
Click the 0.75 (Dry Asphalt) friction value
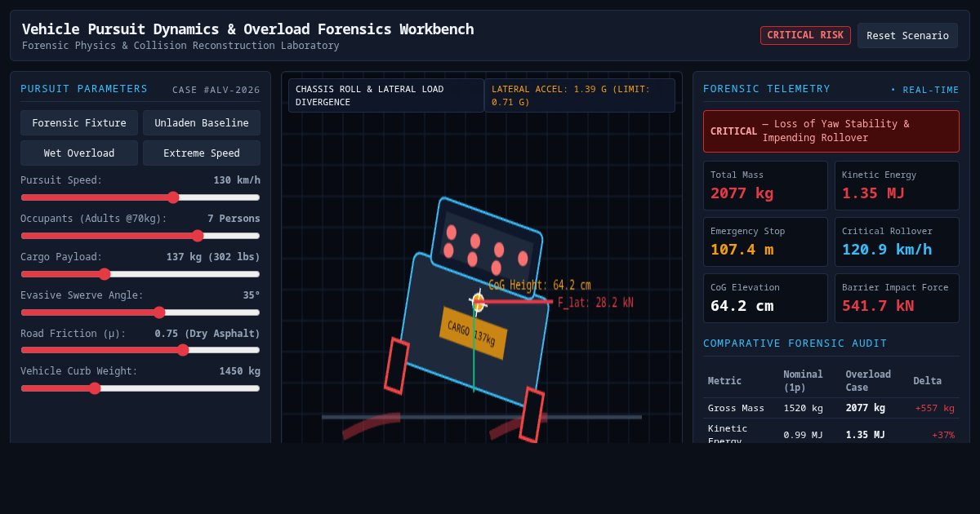pos(207,334)
